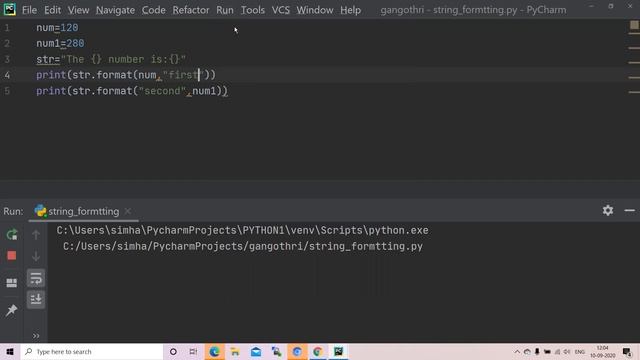This screenshot has width=640, height=360.
Task: Click the taskbar search box
Action: coord(92,351)
